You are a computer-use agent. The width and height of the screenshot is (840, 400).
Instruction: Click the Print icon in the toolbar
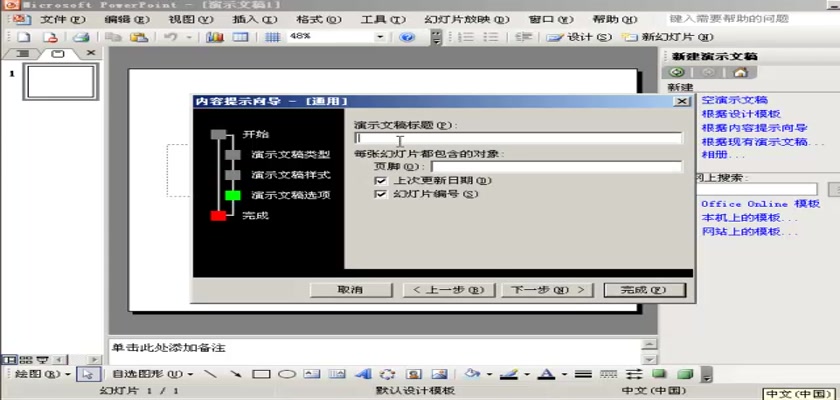(x=81, y=37)
